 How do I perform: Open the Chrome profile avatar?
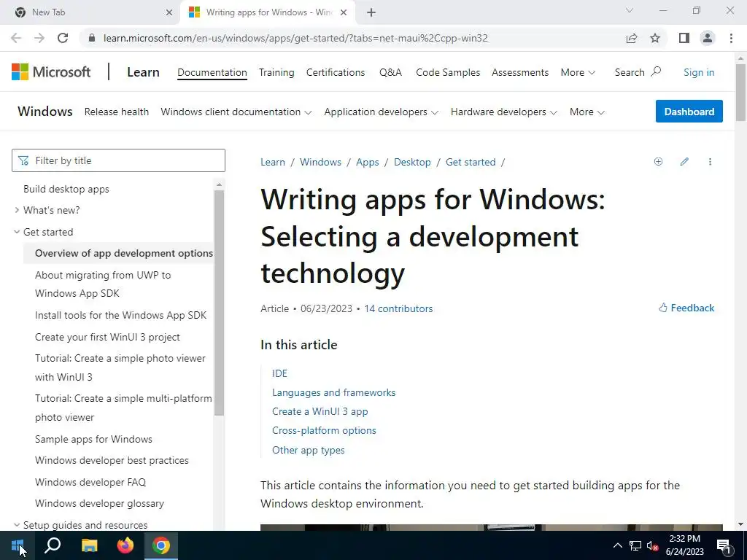[x=708, y=38]
